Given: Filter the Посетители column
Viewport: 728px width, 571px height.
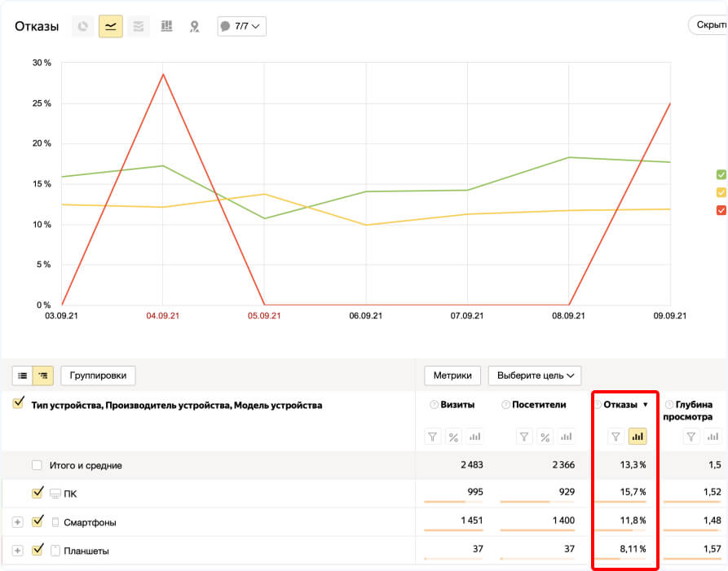Looking at the screenshot, I should 524,437.
